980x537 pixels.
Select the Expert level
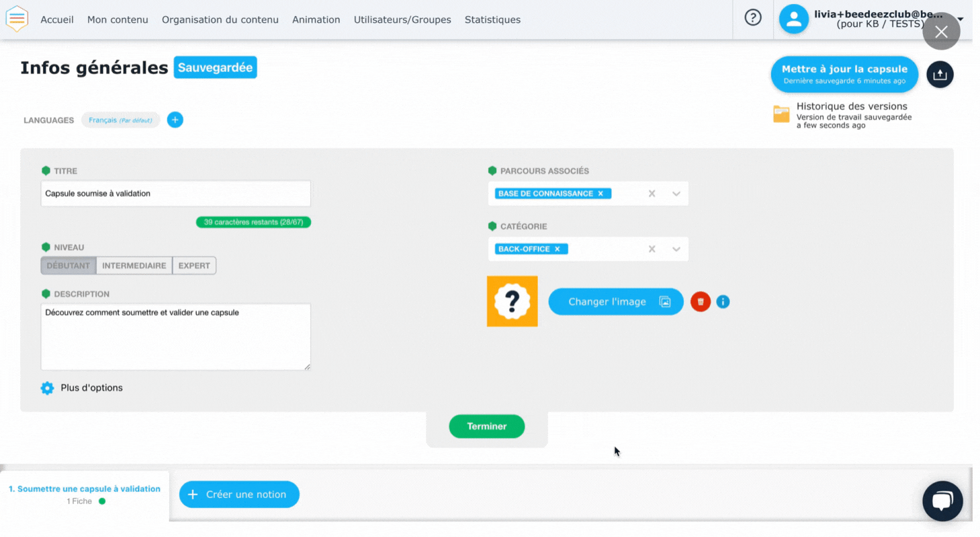(194, 265)
